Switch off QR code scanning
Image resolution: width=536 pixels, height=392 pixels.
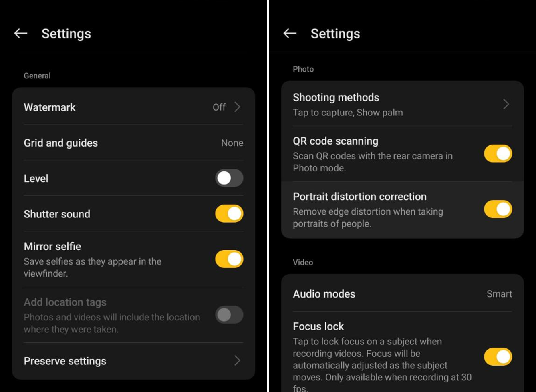pyautogui.click(x=498, y=154)
